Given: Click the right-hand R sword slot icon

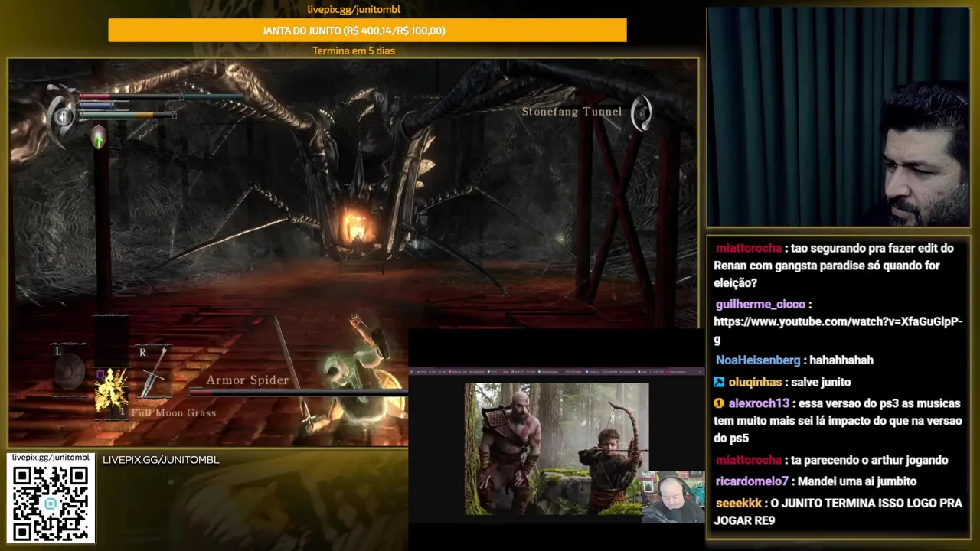Looking at the screenshot, I should 153,373.
